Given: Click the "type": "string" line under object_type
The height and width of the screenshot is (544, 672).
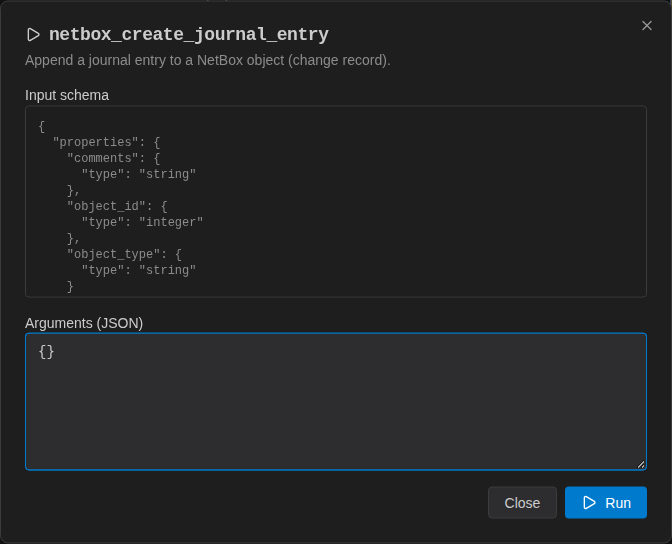Looking at the screenshot, I should (138, 270).
